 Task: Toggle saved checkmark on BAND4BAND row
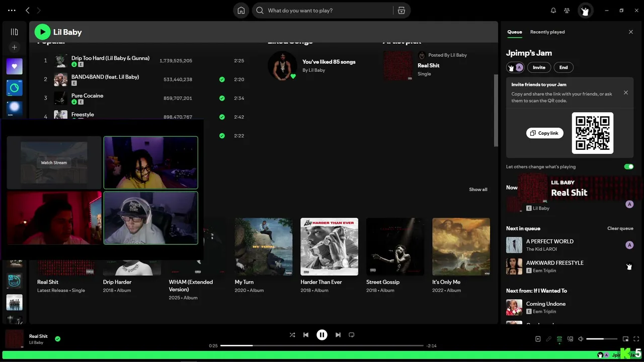pyautogui.click(x=222, y=79)
